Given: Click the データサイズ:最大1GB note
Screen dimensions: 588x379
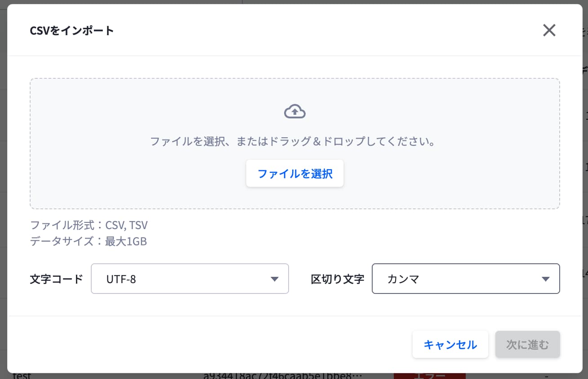Looking at the screenshot, I should point(88,241).
